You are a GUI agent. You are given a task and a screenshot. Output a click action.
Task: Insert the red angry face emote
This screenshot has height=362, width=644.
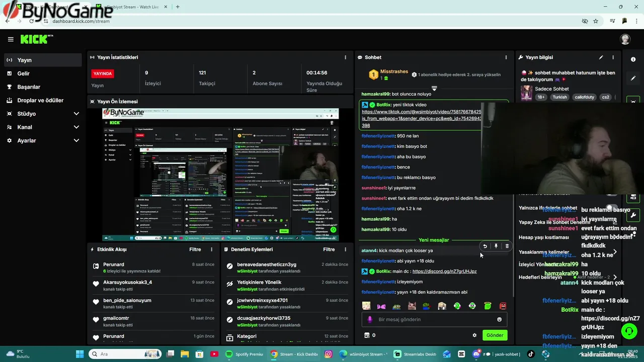pos(503,306)
